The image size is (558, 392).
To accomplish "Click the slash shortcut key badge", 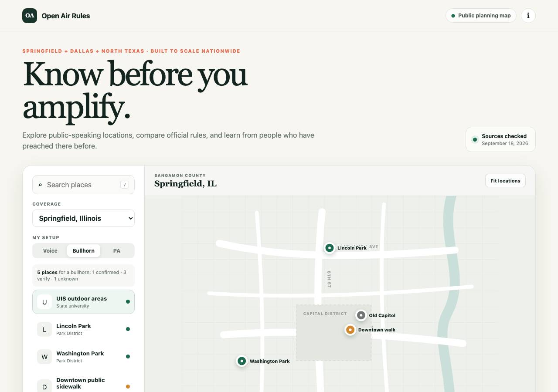I will coord(125,185).
